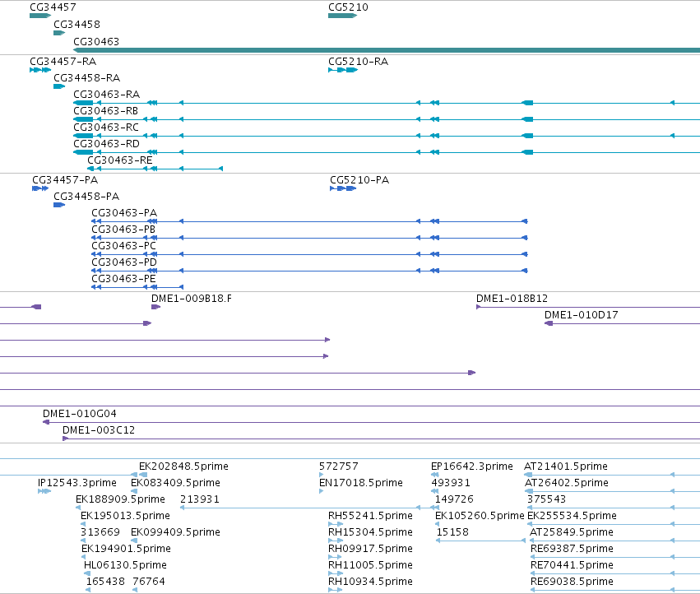Select protein CG30463-PE
700x594 pixels.
pos(137,287)
